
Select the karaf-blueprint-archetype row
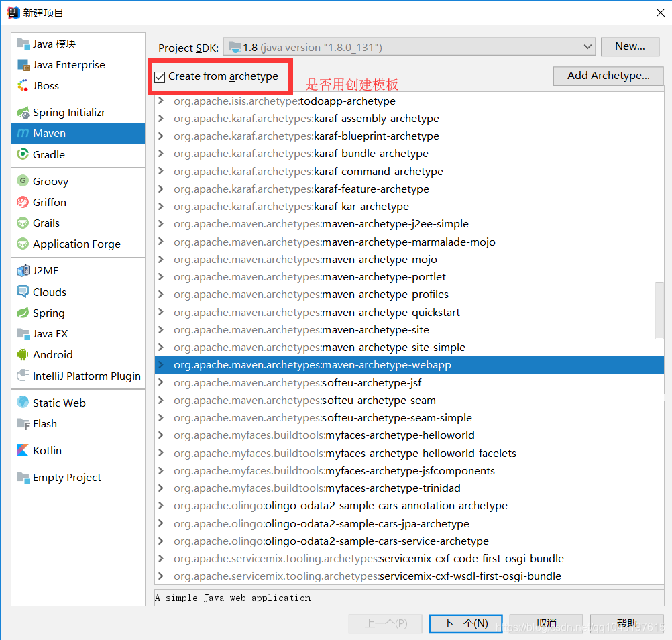coord(409,136)
